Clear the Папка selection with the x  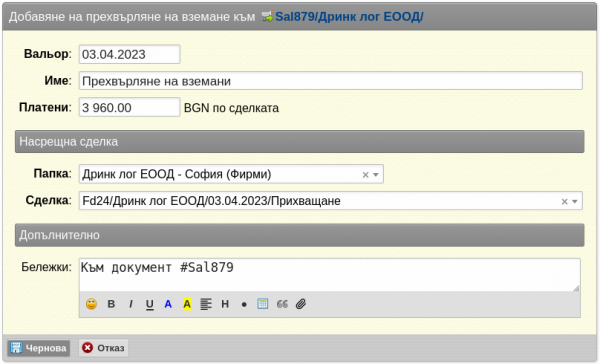point(365,175)
